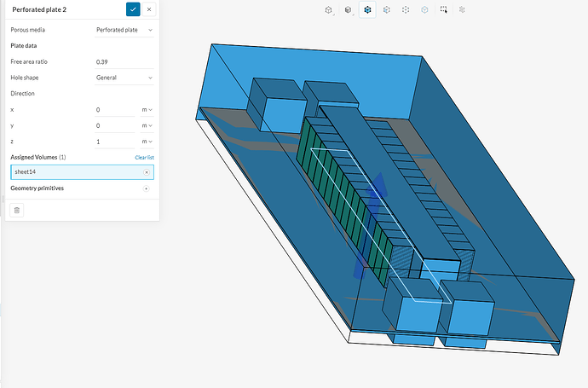Change the unit for z direction
This screenshot has height=388, width=588.
(x=147, y=142)
